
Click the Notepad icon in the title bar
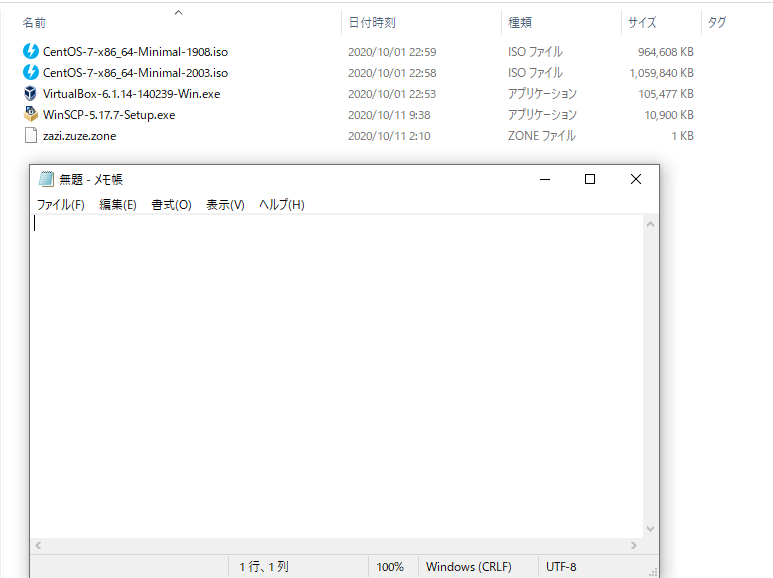coord(46,179)
